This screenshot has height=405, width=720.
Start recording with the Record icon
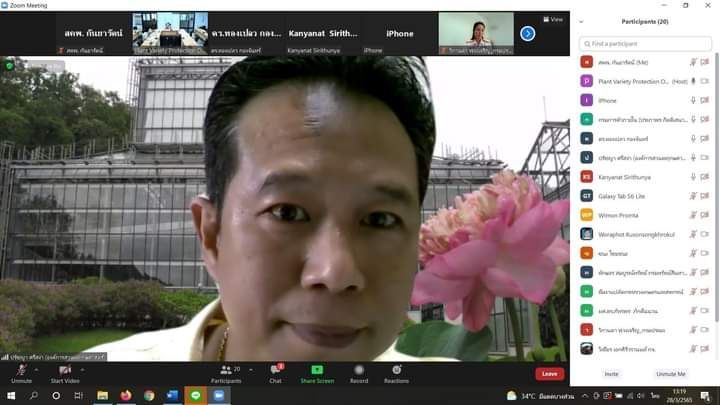pyautogui.click(x=358, y=370)
